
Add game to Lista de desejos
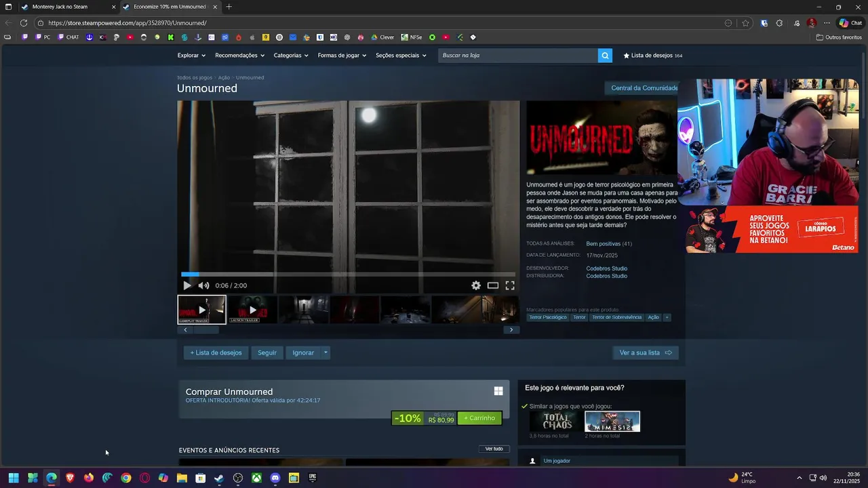click(216, 352)
